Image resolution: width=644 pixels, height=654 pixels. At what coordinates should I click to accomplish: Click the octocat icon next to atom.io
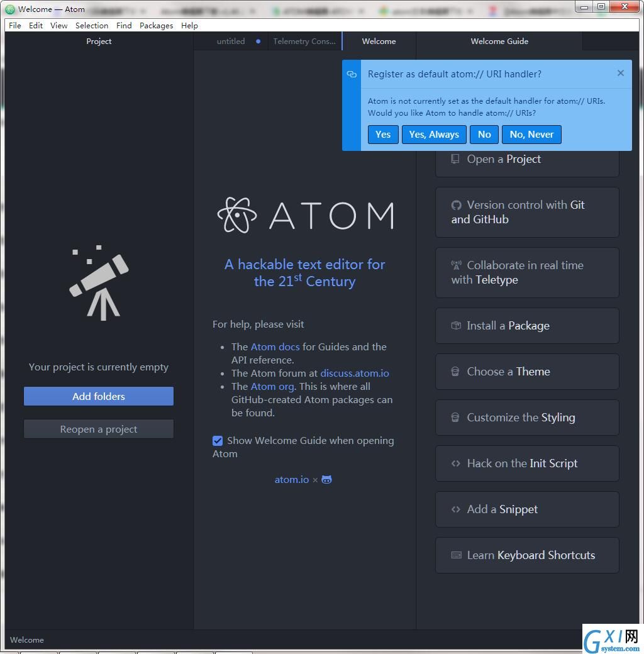[x=326, y=480]
